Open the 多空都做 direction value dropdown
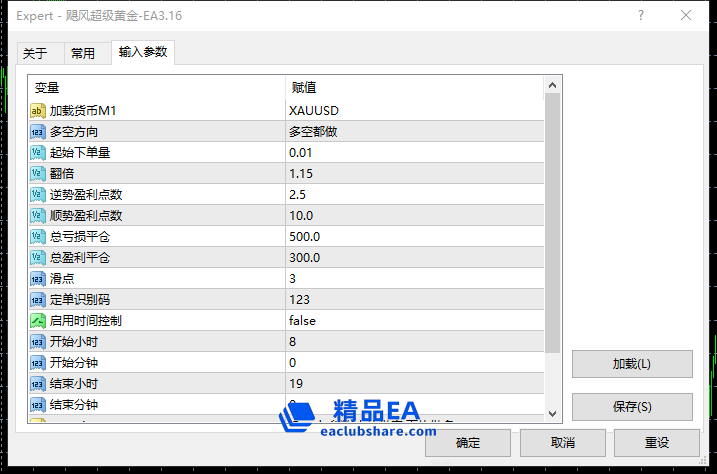The width and height of the screenshot is (717, 474). tap(415, 132)
